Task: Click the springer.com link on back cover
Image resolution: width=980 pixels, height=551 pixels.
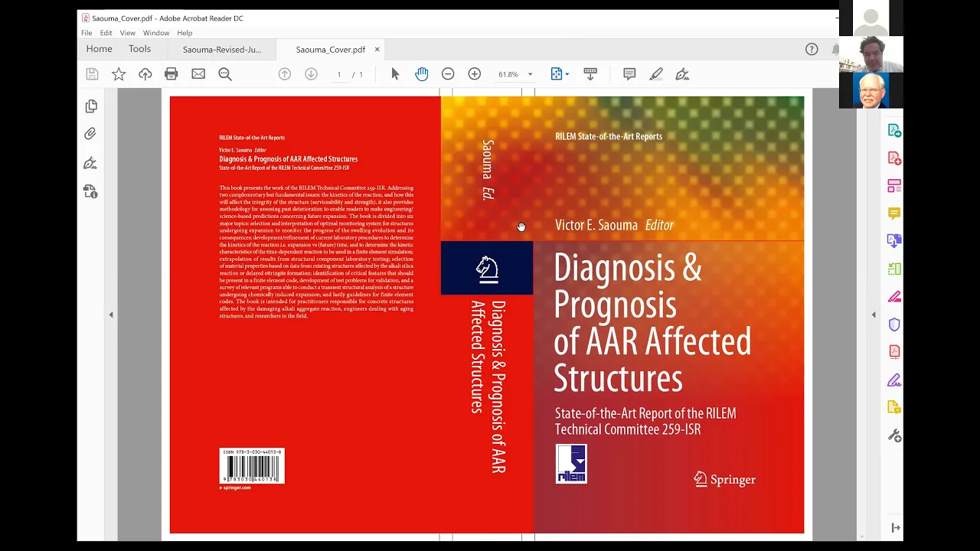Action: [x=236, y=487]
